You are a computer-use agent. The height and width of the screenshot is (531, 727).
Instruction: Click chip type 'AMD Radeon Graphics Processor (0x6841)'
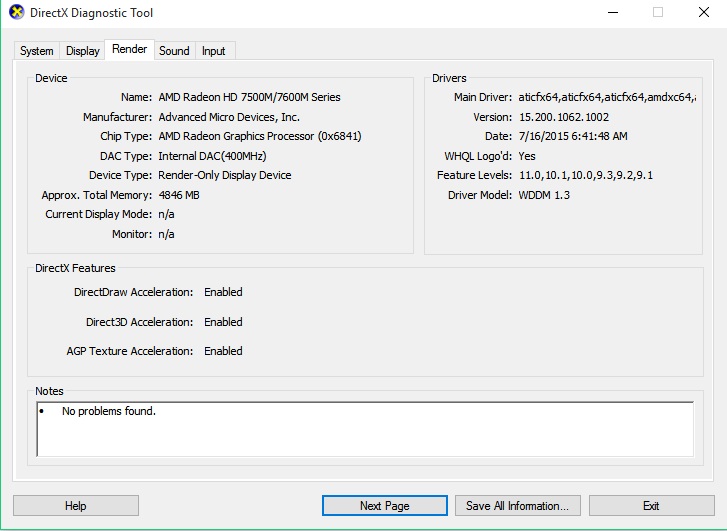260,136
